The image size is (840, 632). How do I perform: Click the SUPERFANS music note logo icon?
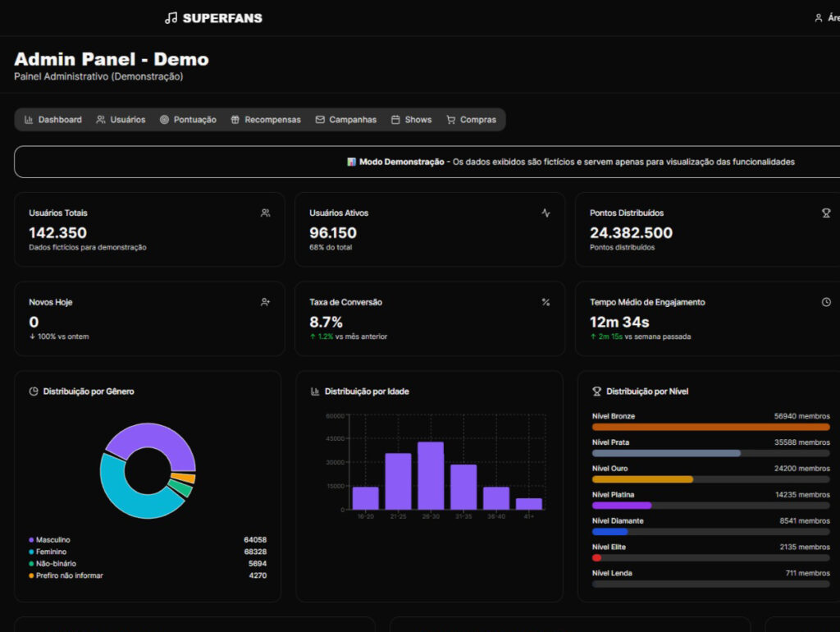[171, 18]
